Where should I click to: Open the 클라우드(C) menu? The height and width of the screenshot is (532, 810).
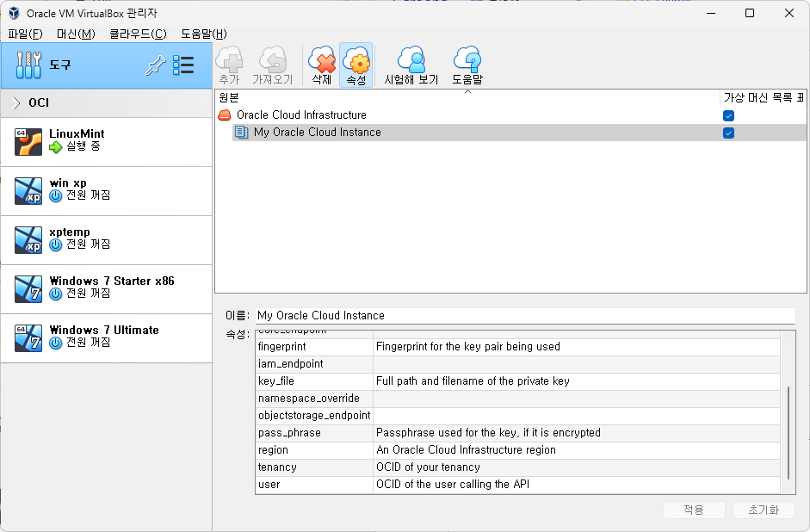coord(138,34)
